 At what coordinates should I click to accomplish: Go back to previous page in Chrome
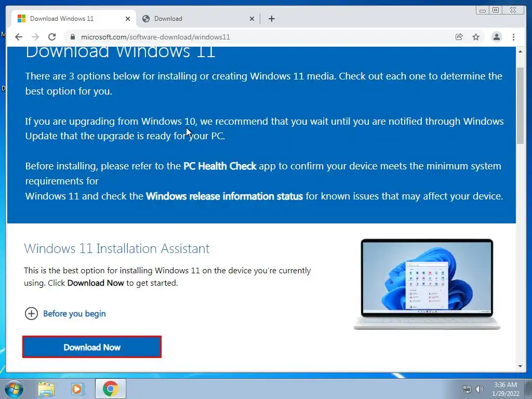[19, 37]
